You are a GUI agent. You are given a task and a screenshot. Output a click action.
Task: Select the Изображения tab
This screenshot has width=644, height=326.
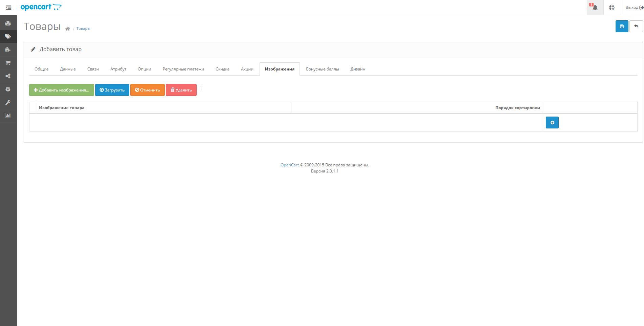pos(280,69)
